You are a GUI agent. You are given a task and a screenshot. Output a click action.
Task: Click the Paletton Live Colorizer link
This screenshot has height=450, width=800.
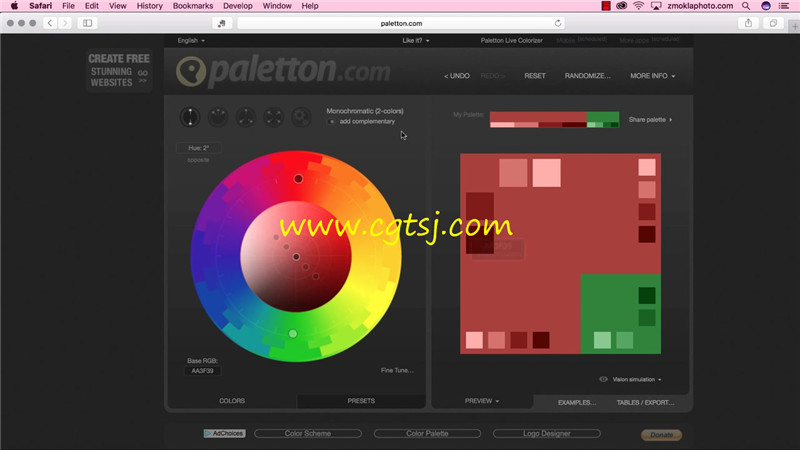point(511,40)
